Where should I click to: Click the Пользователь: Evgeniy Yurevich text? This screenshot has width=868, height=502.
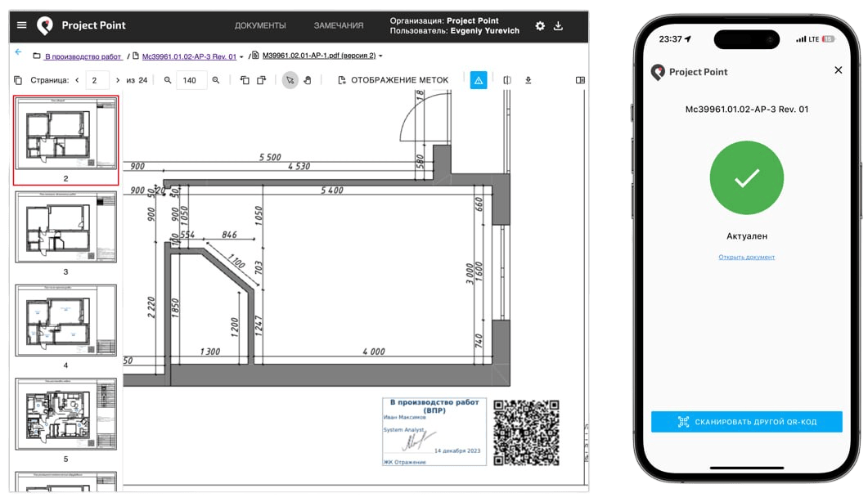tap(455, 31)
